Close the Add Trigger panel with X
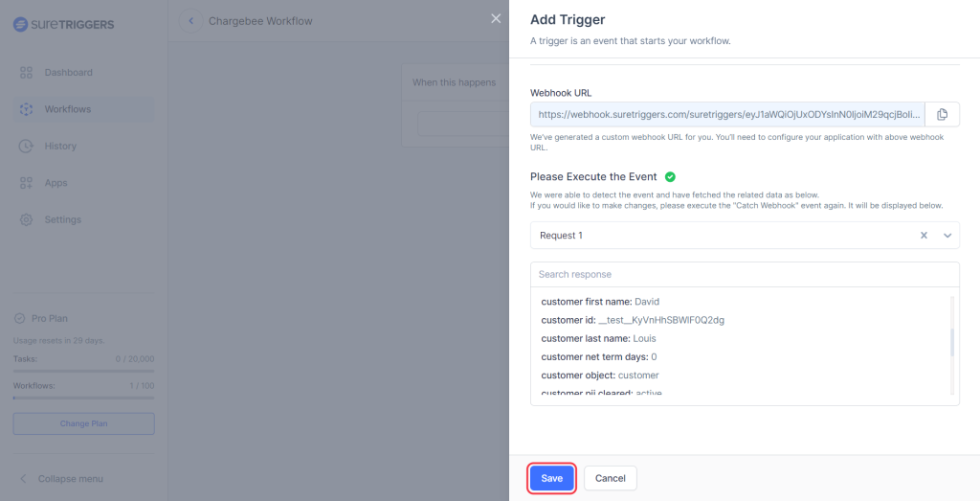This screenshot has height=501, width=980. pyautogui.click(x=495, y=18)
